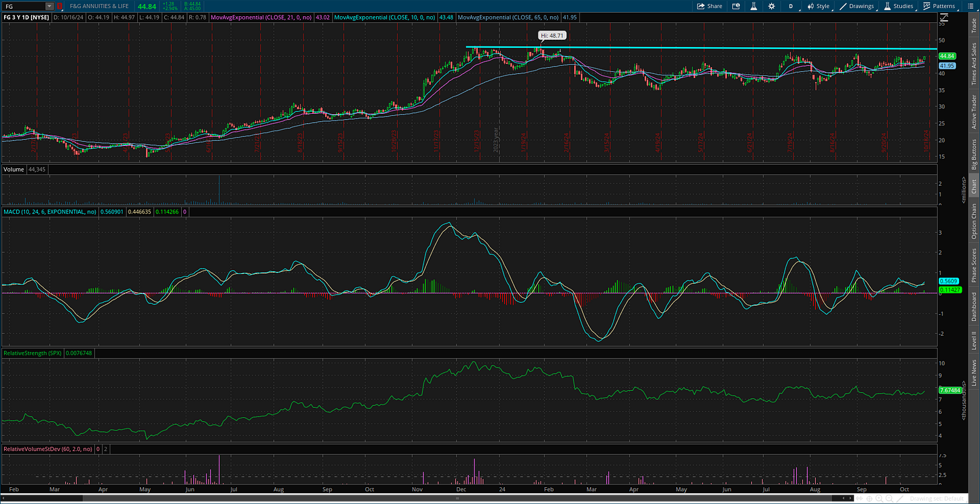Click the Volume study label
This screenshot has width=980, height=504.
(x=14, y=169)
